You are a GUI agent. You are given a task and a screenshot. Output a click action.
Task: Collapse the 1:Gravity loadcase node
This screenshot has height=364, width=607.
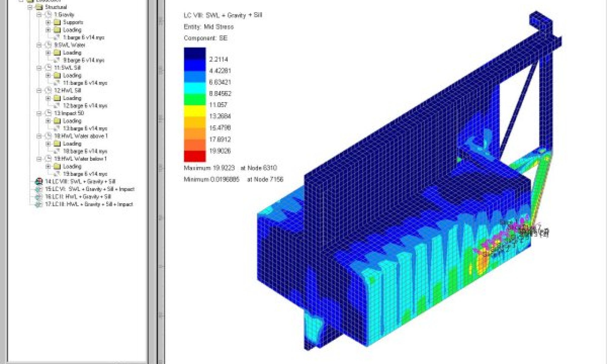click(39, 15)
